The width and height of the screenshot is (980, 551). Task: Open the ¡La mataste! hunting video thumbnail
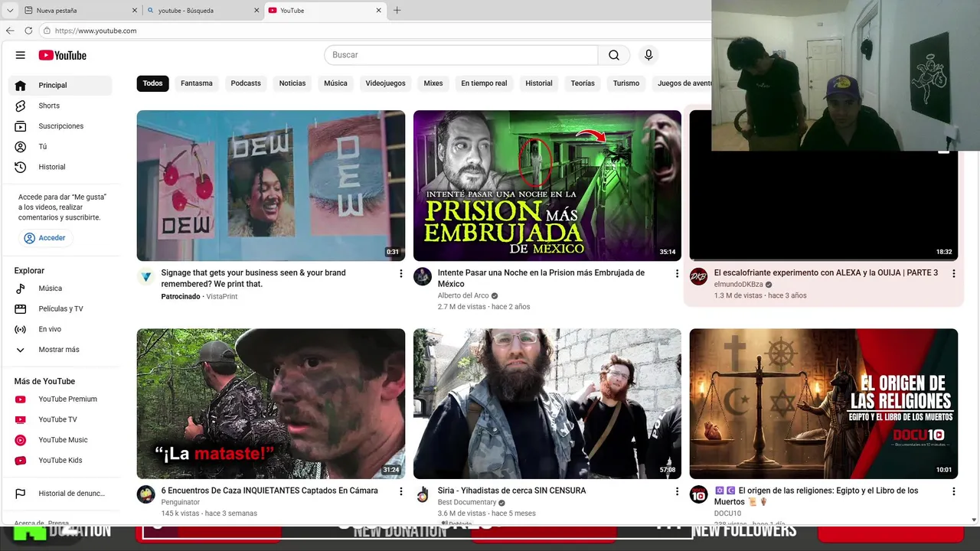(271, 403)
